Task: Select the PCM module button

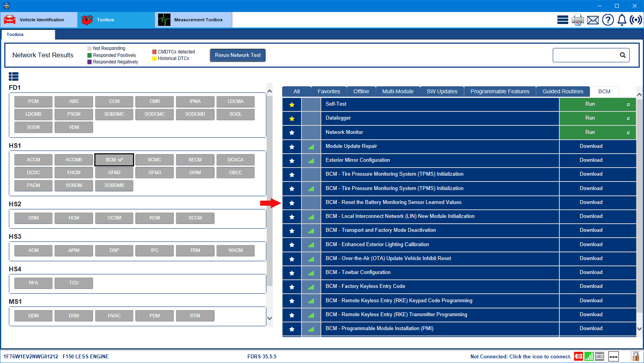Action: 33,101
